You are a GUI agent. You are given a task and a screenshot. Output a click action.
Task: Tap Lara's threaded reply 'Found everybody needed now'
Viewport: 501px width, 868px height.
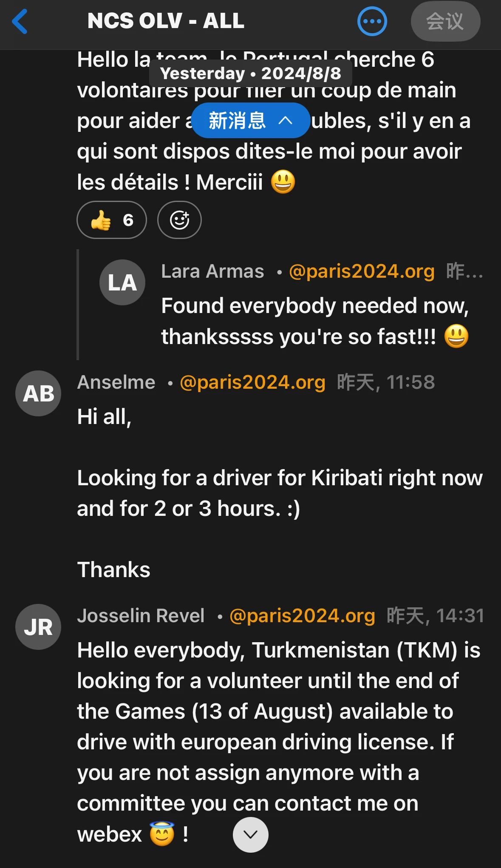click(314, 321)
